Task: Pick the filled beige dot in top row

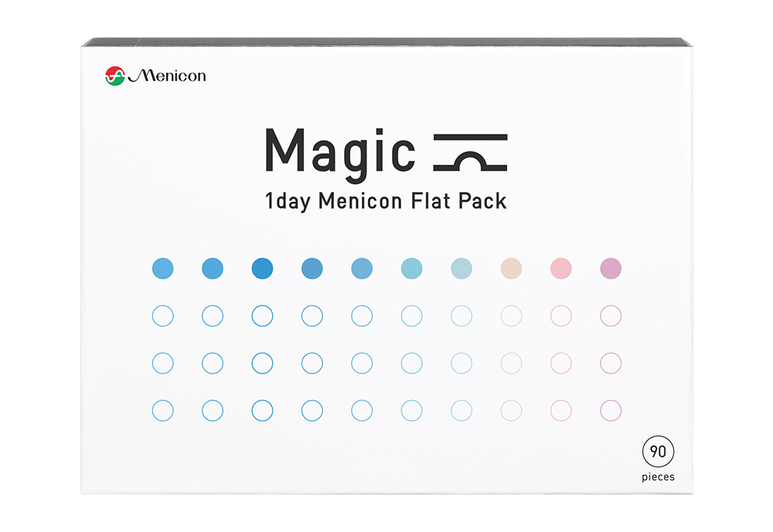Action: pyautogui.click(x=512, y=268)
